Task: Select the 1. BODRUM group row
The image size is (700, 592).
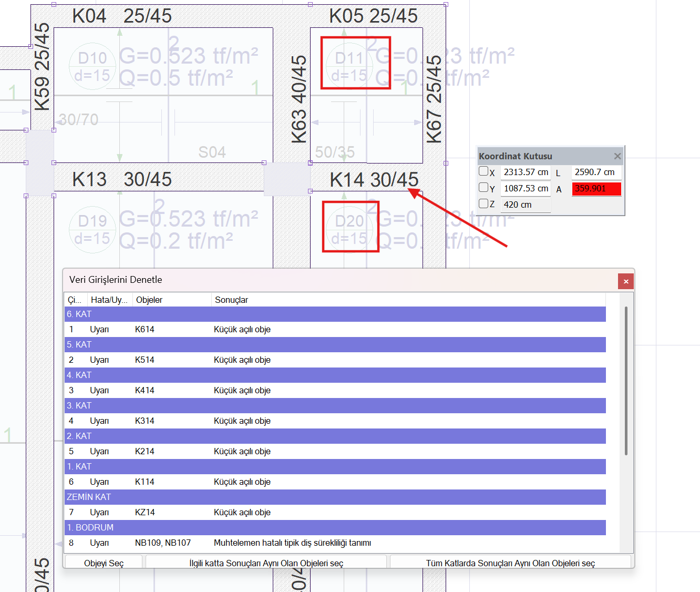Action: click(x=335, y=527)
